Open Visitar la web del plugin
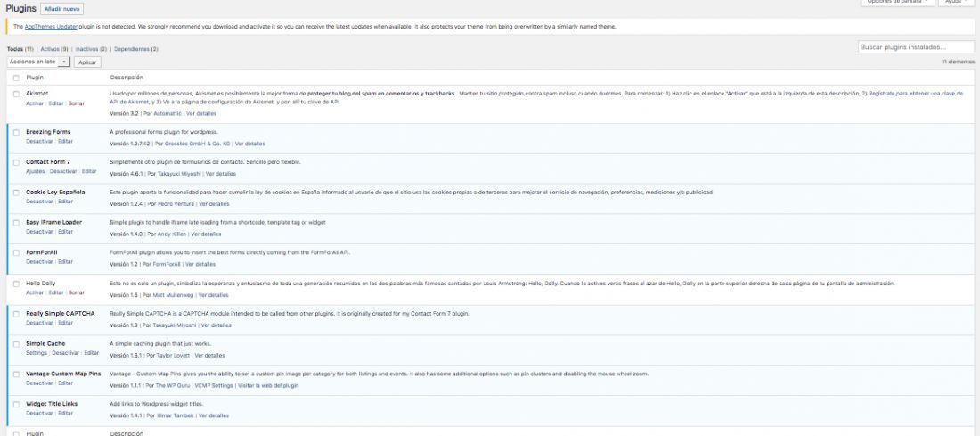Image resolution: width=980 pixels, height=436 pixels. tap(268, 385)
